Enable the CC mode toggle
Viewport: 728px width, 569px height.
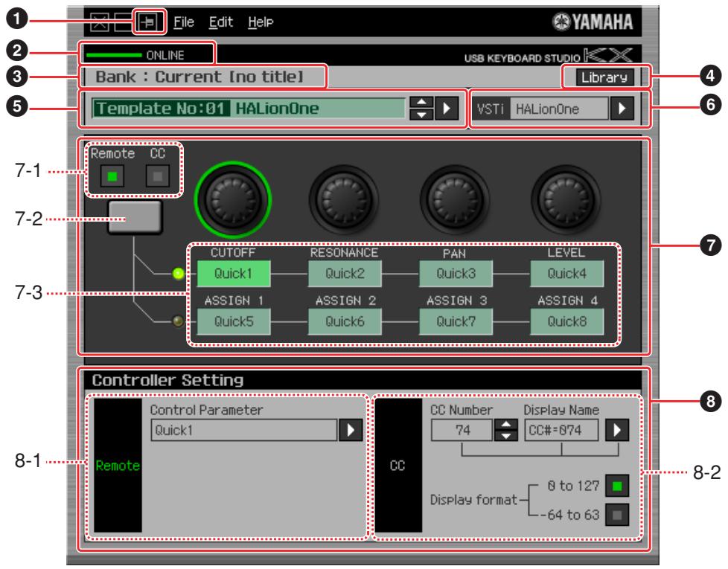[157, 176]
